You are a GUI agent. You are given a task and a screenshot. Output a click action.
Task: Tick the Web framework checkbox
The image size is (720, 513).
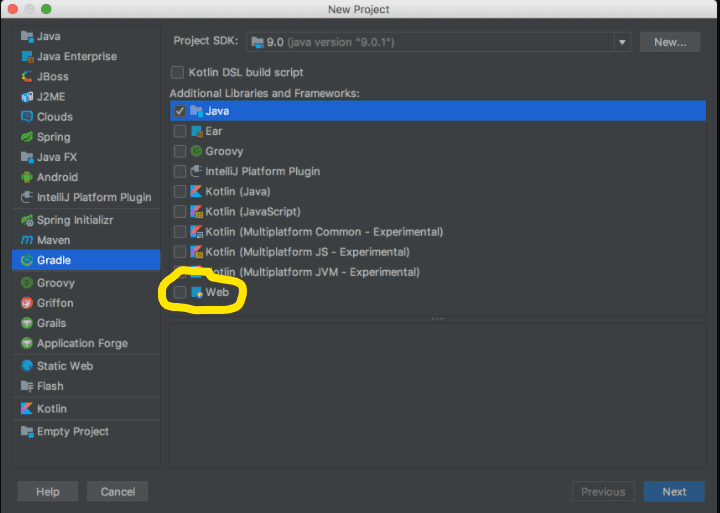click(180, 292)
